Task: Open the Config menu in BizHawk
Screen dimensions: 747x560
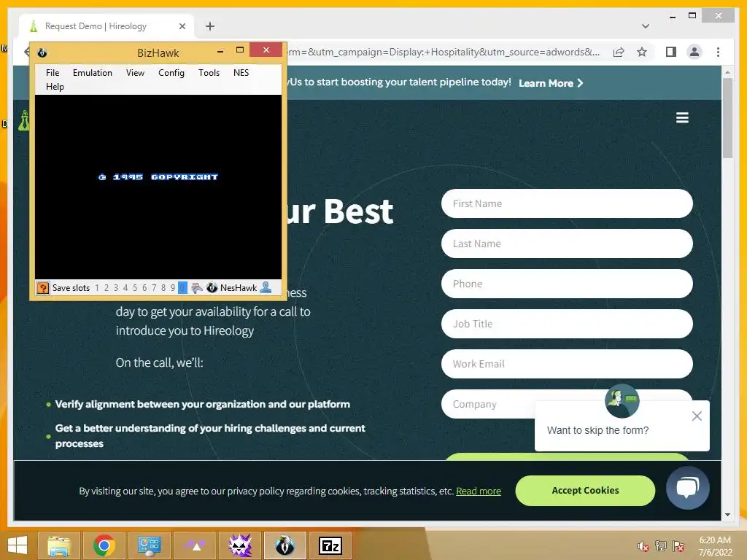Action: coord(171,73)
